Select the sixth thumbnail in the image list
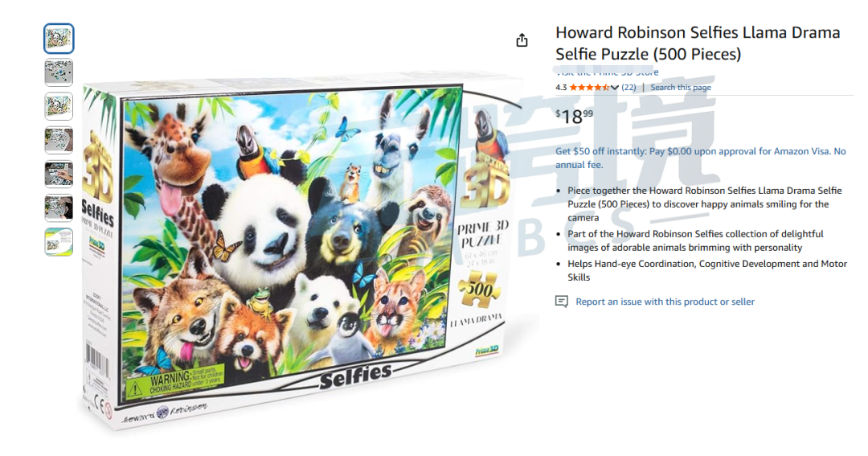Viewport: 868px width, 456px height. (x=59, y=207)
